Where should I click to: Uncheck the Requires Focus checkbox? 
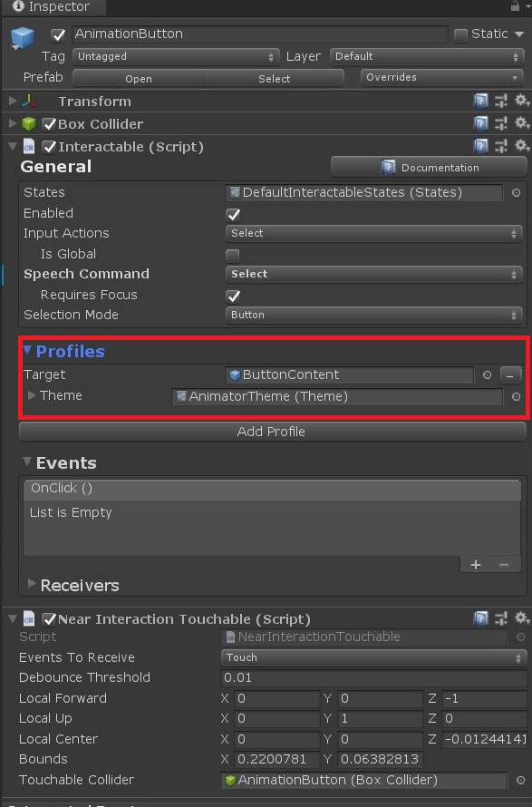click(233, 296)
